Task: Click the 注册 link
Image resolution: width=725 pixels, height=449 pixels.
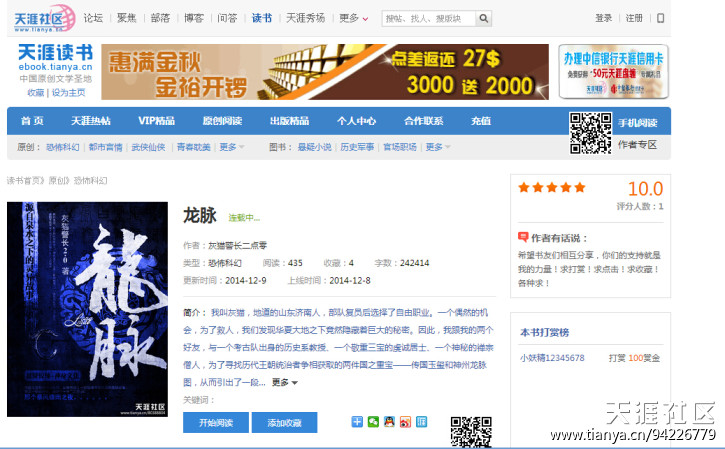Action: pyautogui.click(x=634, y=18)
